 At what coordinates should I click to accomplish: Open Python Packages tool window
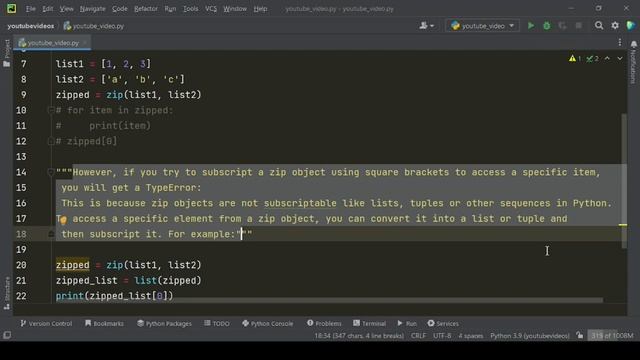(x=164, y=323)
